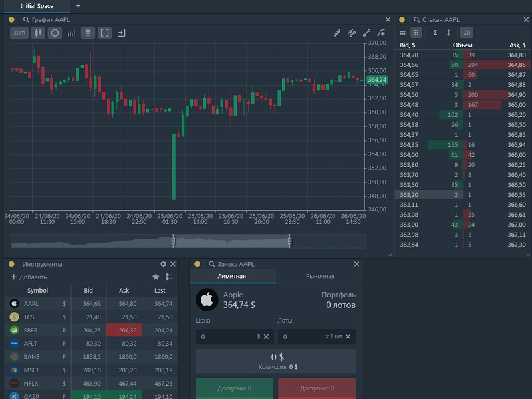Toggle the compact grid view in Стакан
Screen dimensions: 532x399
pyautogui.click(x=416, y=33)
